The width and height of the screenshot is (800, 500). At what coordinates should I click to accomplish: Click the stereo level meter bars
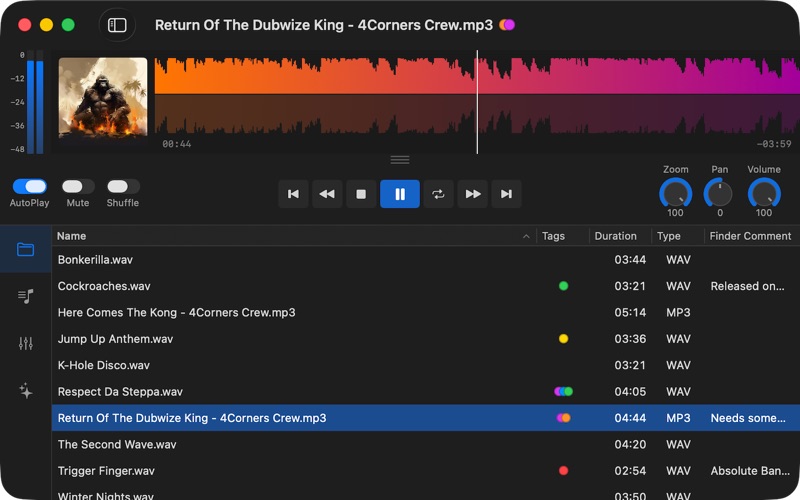(x=35, y=102)
